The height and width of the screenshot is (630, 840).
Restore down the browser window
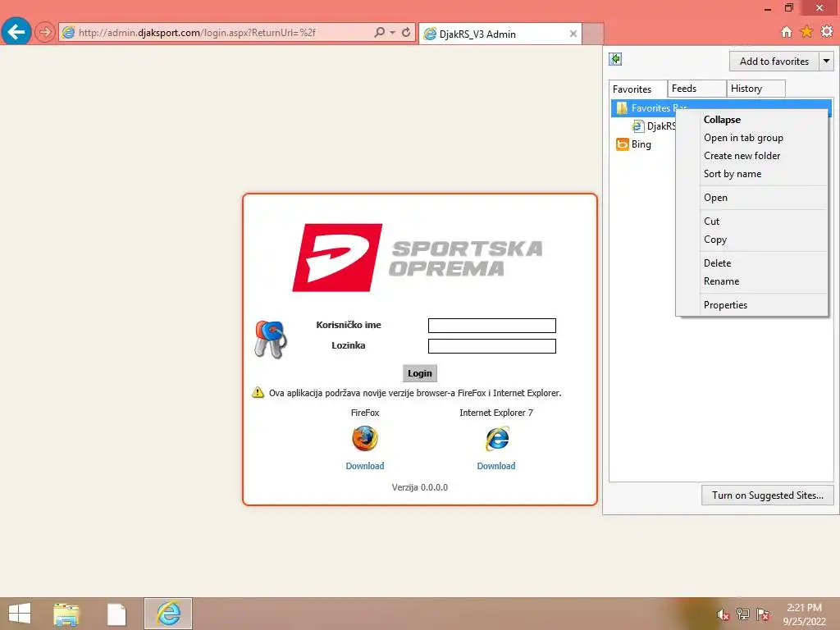click(x=789, y=7)
